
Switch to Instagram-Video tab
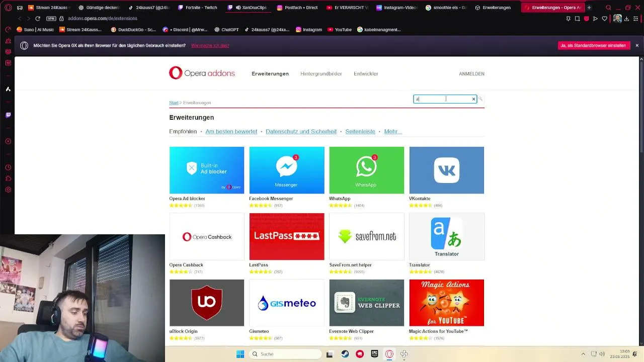(398, 8)
